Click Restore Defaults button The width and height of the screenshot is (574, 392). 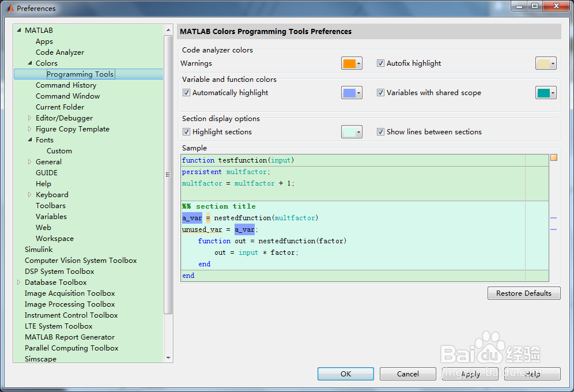click(x=524, y=293)
